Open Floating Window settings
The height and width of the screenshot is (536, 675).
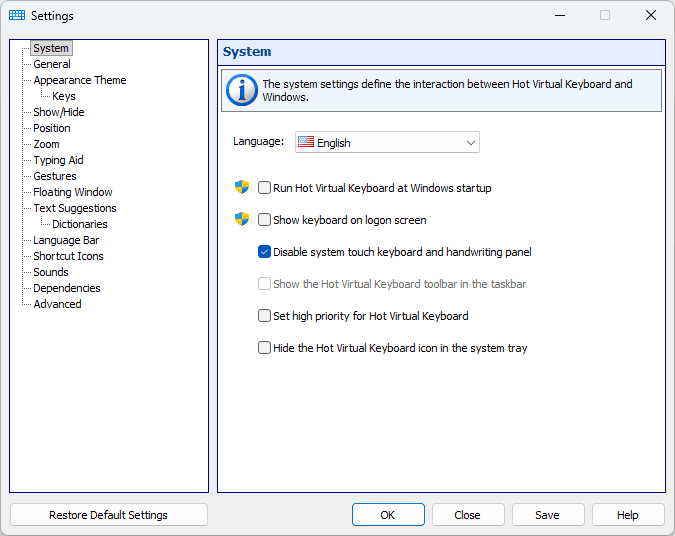(x=73, y=192)
